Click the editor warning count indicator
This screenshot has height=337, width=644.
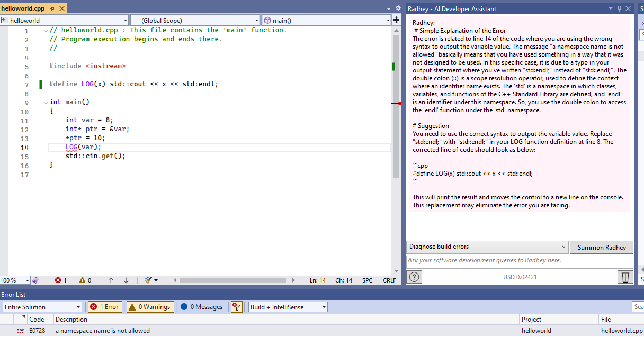[85, 280]
